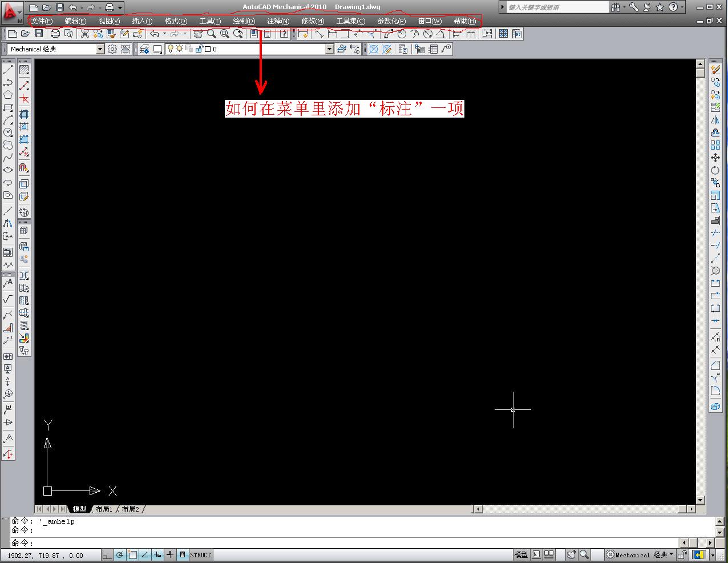728x563 pixels.
Task: Select the Move modify tool
Action: (715, 158)
